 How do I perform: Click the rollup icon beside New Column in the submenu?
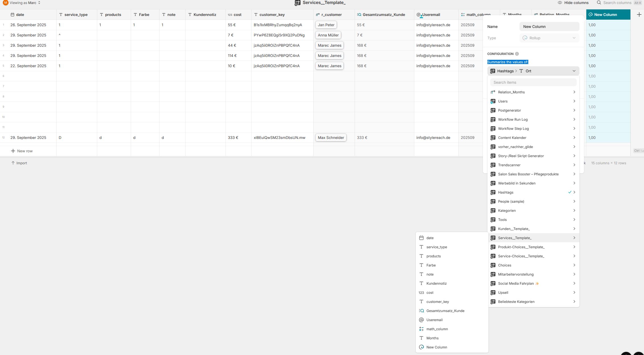tap(421, 347)
